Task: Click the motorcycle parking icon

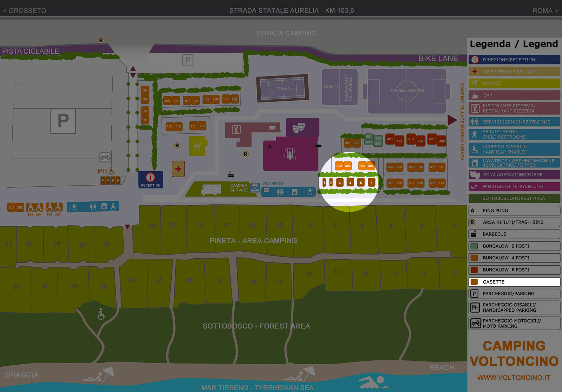Action: (x=105, y=157)
